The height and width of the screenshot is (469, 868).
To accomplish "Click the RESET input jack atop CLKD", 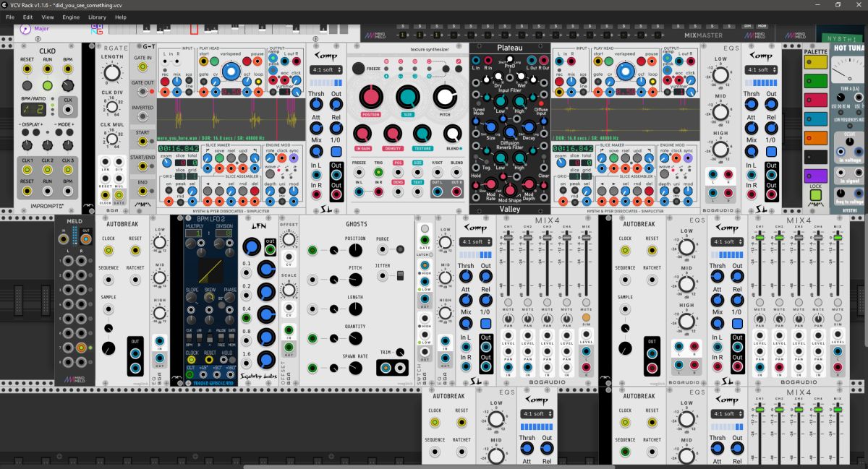I will [x=27, y=69].
